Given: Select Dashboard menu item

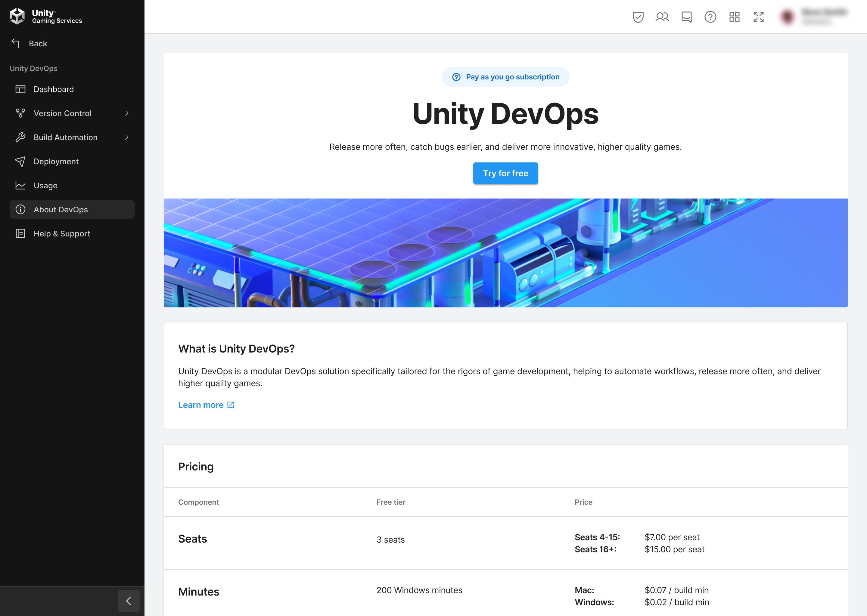Looking at the screenshot, I should 54,89.
